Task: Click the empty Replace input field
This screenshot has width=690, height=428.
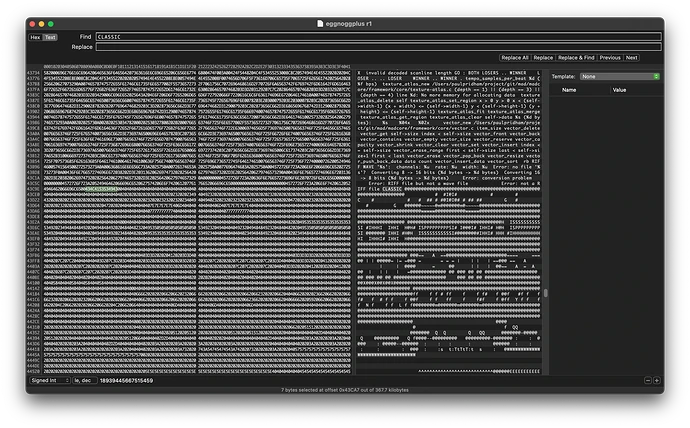Action: pos(378,47)
